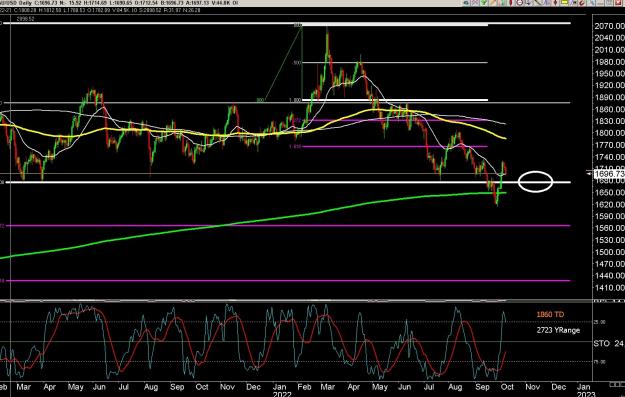Click the 1620.00 price axis label

tap(609, 204)
